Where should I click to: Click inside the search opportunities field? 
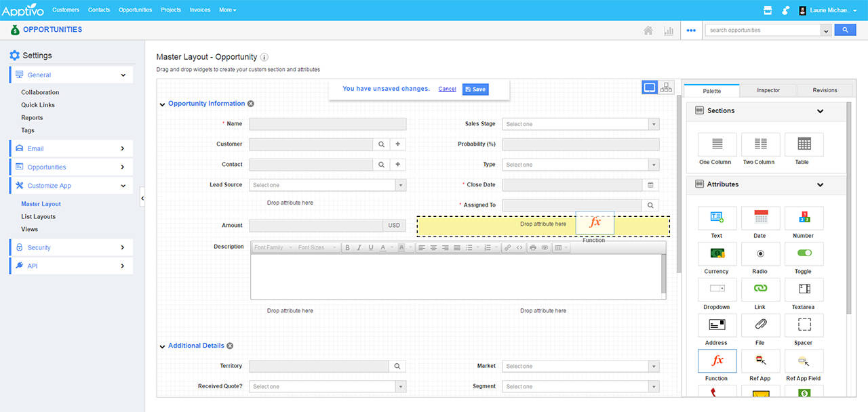click(763, 30)
